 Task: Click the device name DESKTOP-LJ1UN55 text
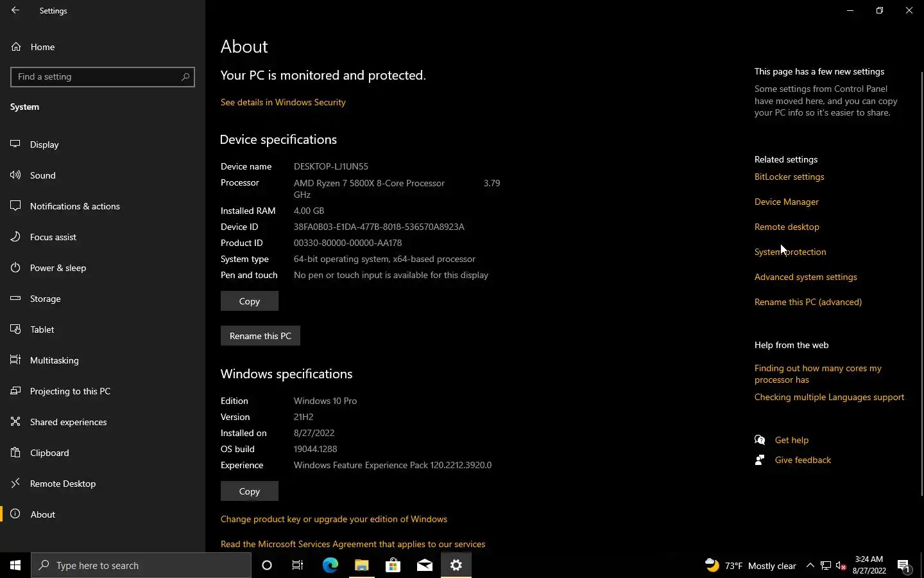[x=331, y=166]
